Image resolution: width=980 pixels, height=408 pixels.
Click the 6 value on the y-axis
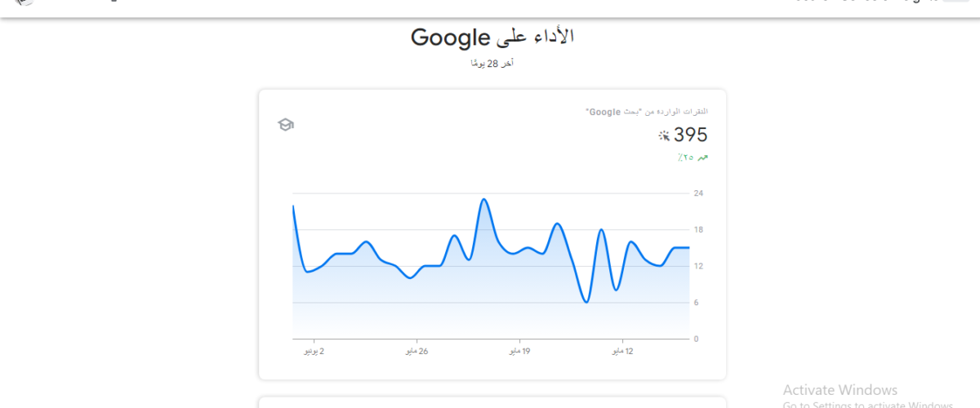(696, 302)
